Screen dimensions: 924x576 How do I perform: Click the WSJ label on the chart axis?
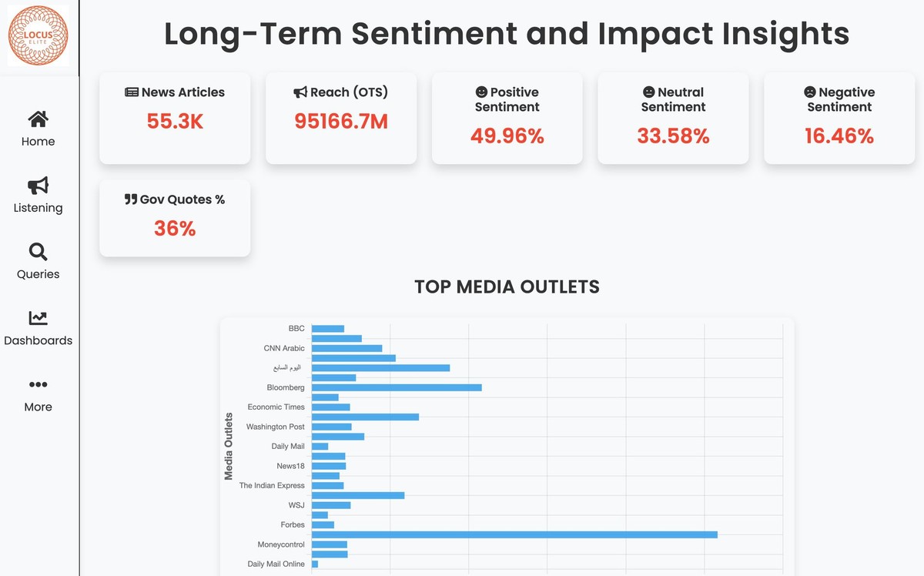pyautogui.click(x=296, y=505)
